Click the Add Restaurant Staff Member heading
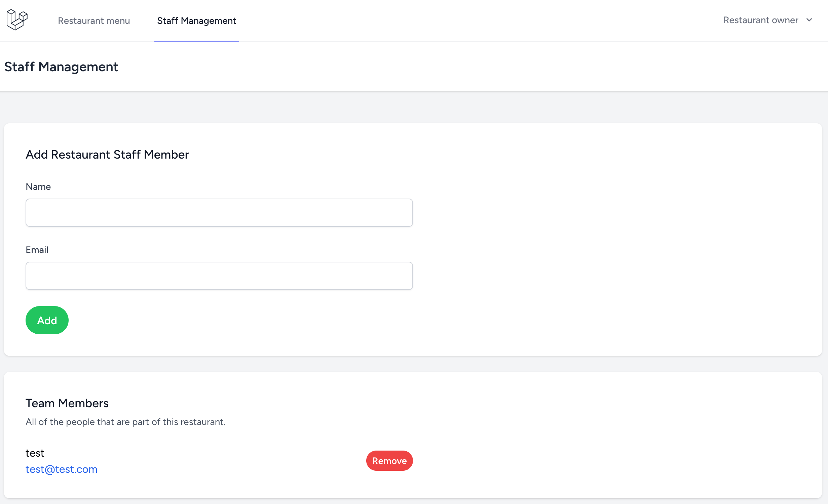828x504 pixels. pos(107,155)
